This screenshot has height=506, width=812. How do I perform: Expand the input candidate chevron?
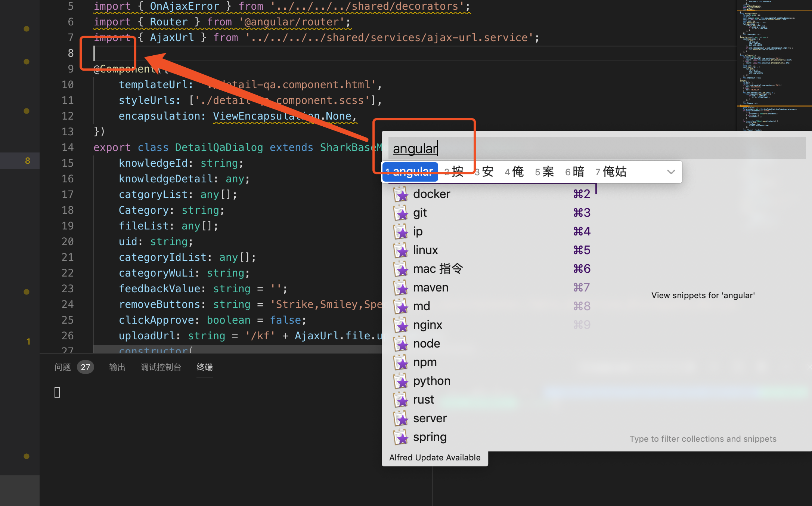(x=671, y=172)
